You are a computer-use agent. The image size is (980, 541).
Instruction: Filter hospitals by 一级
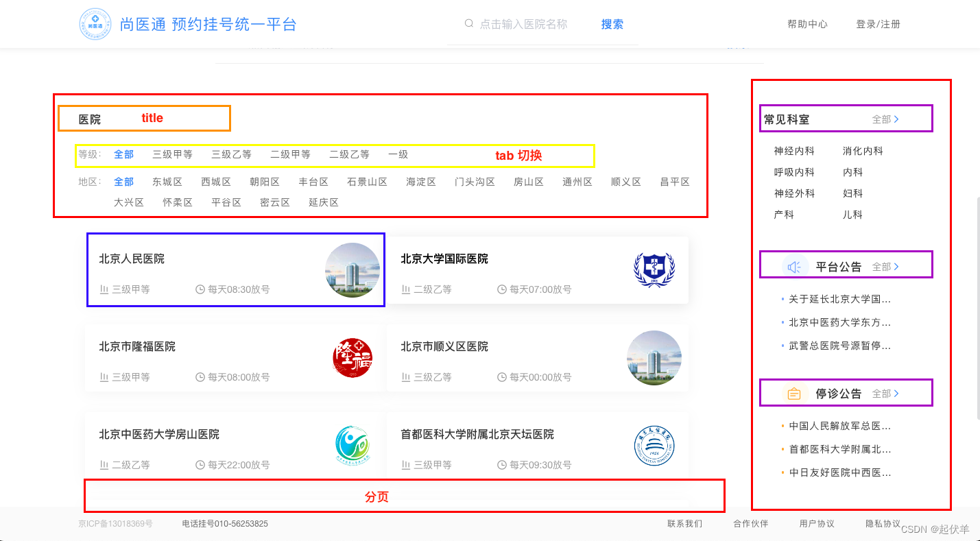coord(398,154)
